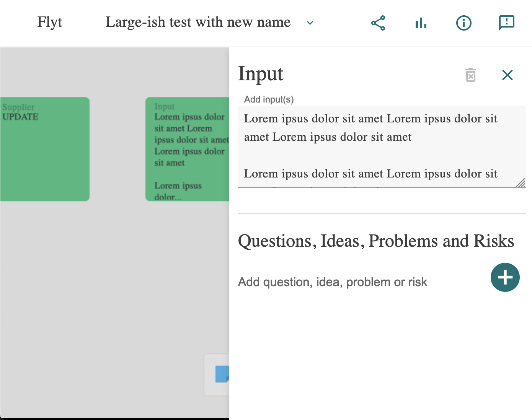
Task: Click 'Add question, idea, problem or risk' field
Action: 333,282
